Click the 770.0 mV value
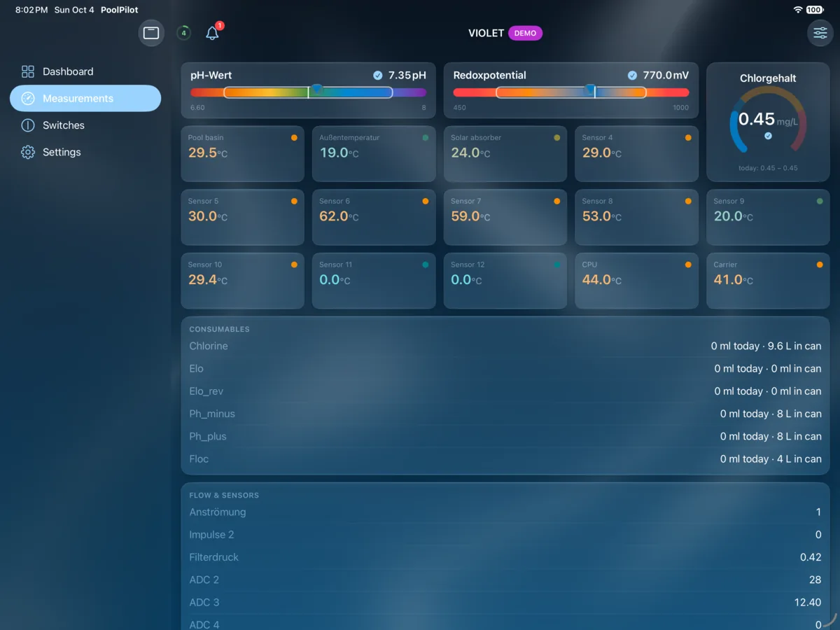This screenshot has height=630, width=840. (x=666, y=75)
